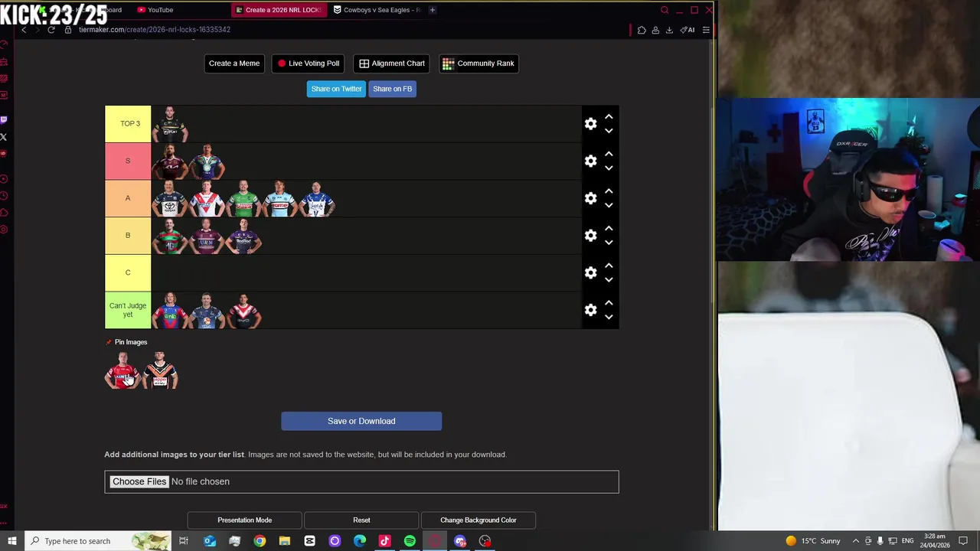Image resolution: width=980 pixels, height=551 pixels.
Task: Select the red S tier label
Action: pos(128,161)
